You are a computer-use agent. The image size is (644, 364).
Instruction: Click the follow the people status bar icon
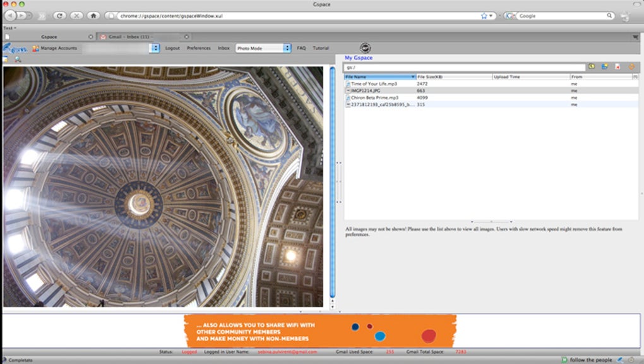(x=564, y=360)
